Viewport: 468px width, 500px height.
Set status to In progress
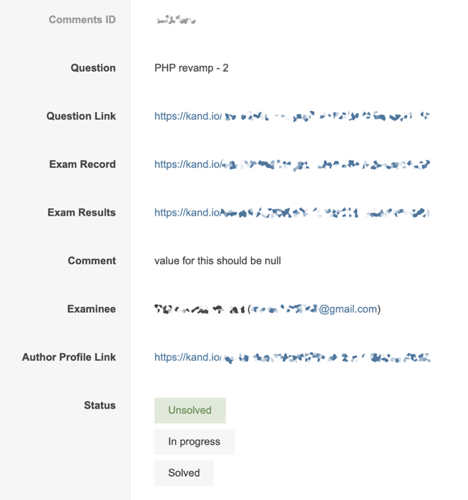coord(194,442)
